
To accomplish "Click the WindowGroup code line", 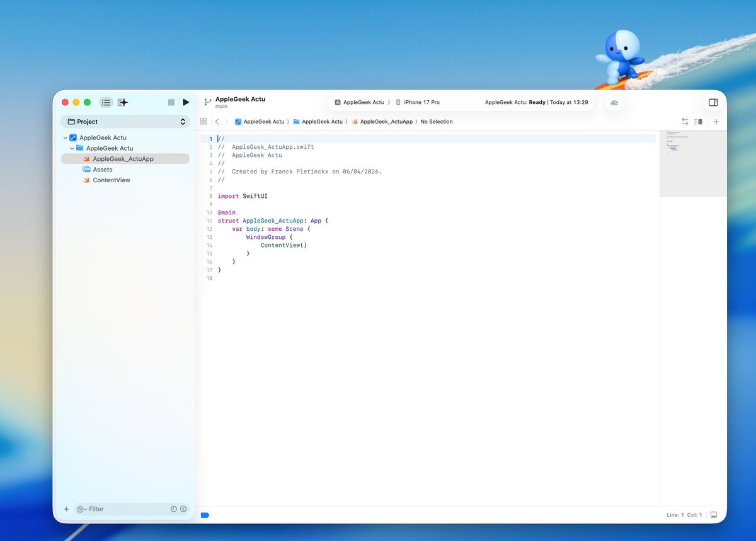I will (270, 237).
